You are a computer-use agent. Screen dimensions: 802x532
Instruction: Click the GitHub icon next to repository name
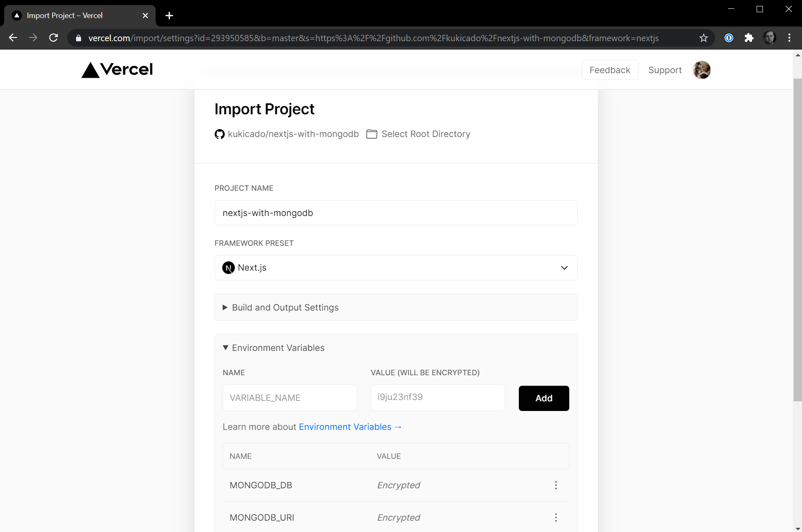(x=219, y=134)
